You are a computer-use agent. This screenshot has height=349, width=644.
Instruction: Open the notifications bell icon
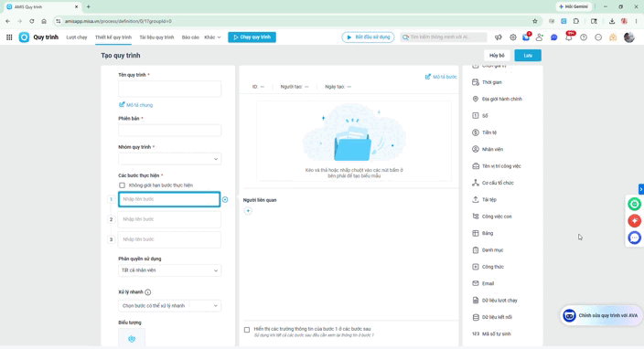pyautogui.click(x=569, y=37)
